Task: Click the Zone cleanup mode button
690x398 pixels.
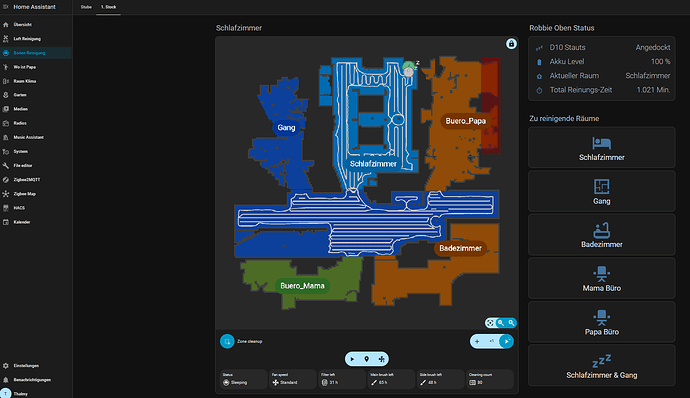Action: pos(227,341)
